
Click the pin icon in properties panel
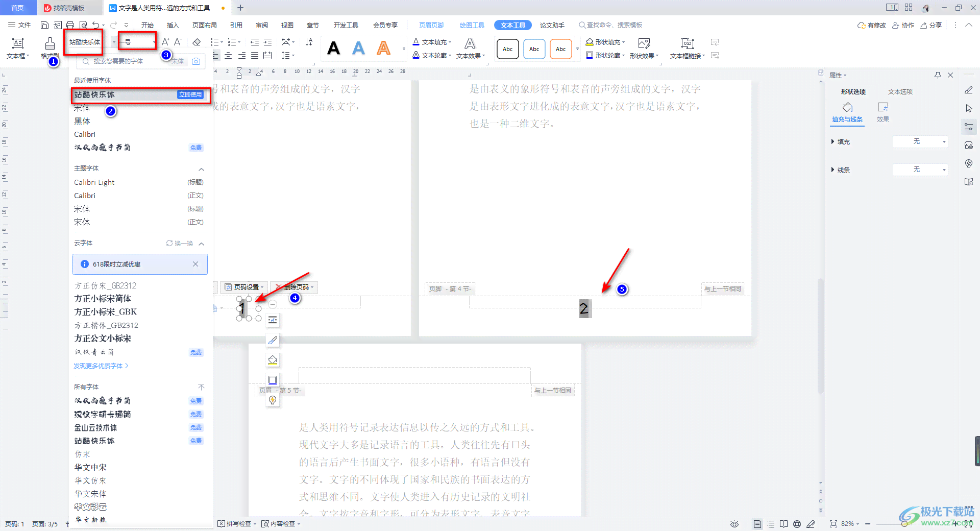pyautogui.click(x=938, y=75)
